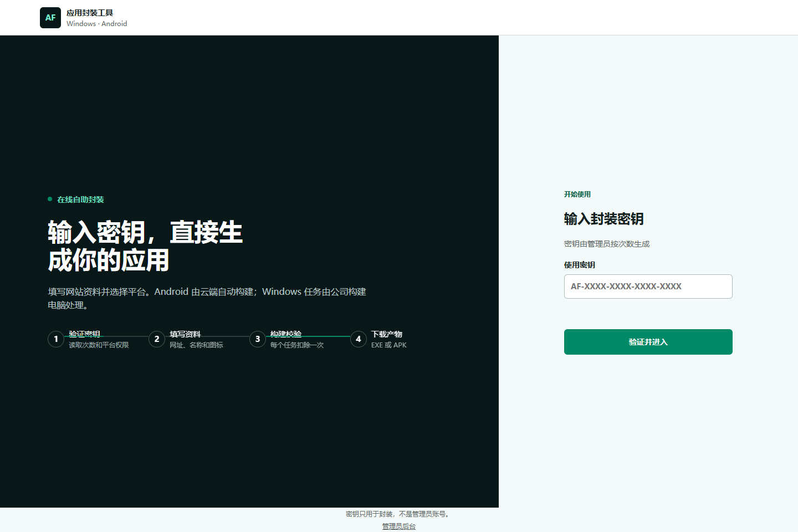Click the step 4 circle for 下载产物
The width and height of the screenshot is (798, 532).
coord(359,339)
